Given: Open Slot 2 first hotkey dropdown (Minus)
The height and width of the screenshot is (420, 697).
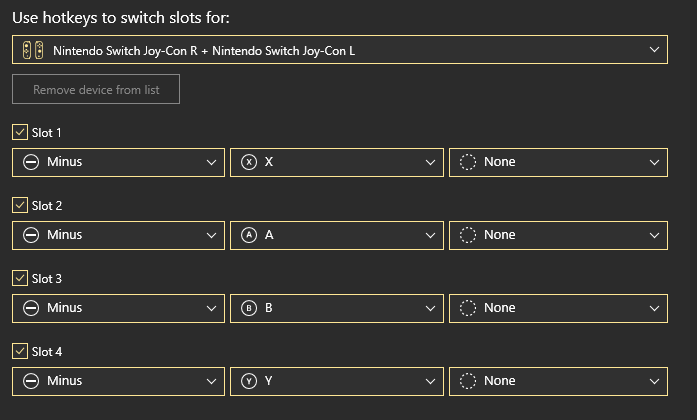Looking at the screenshot, I should click(x=118, y=235).
